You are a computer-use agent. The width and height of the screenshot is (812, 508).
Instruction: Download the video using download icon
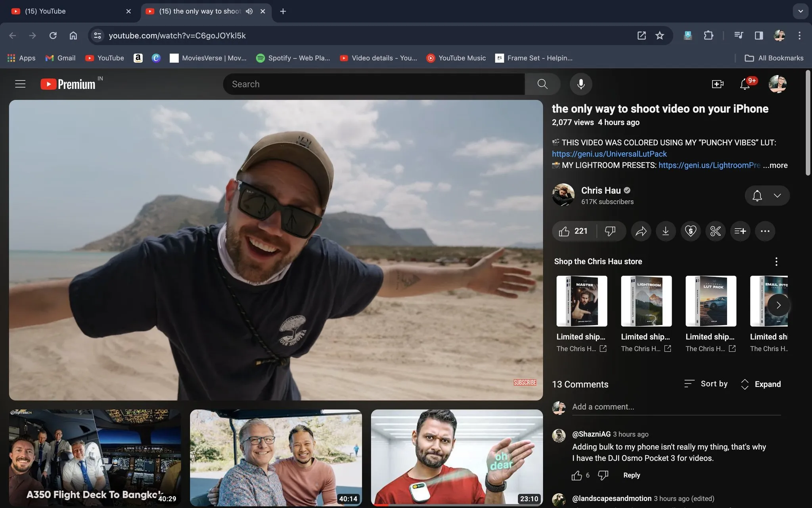[x=666, y=231]
